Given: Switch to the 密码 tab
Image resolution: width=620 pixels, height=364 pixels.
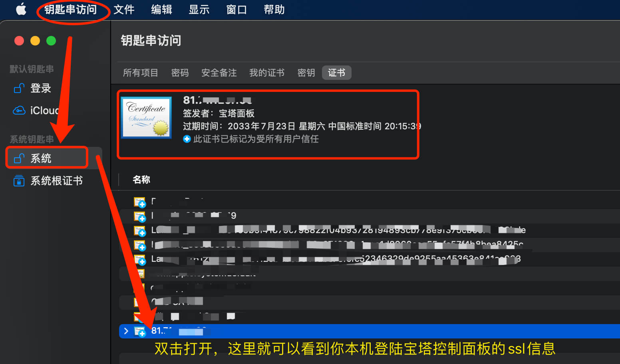Looking at the screenshot, I should point(180,73).
